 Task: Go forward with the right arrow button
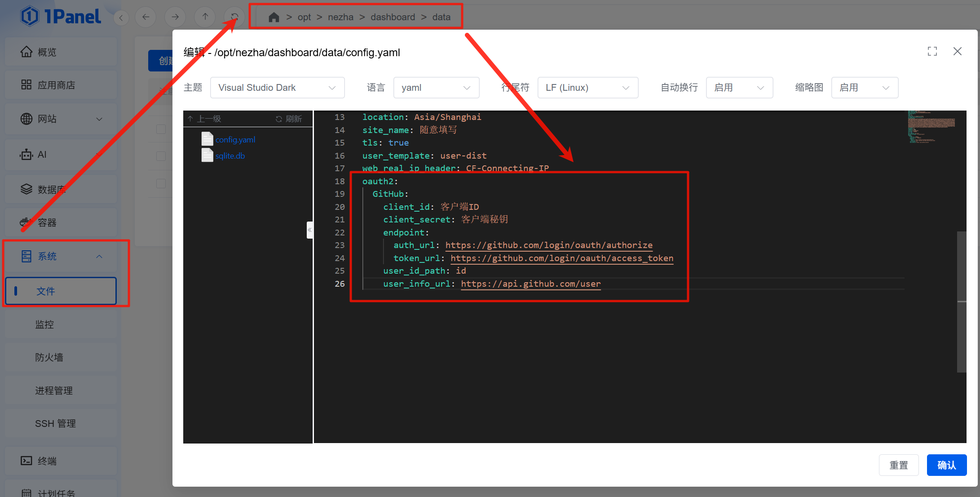tap(175, 17)
